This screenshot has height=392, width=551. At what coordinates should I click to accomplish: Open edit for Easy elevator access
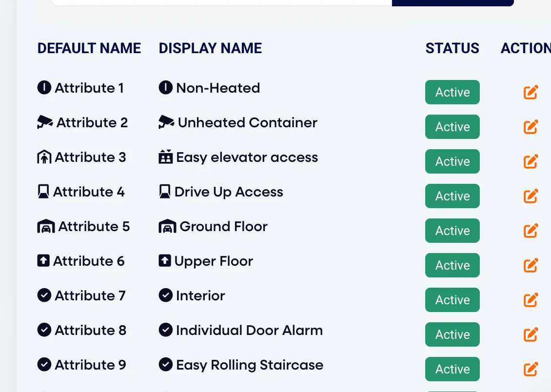531,161
